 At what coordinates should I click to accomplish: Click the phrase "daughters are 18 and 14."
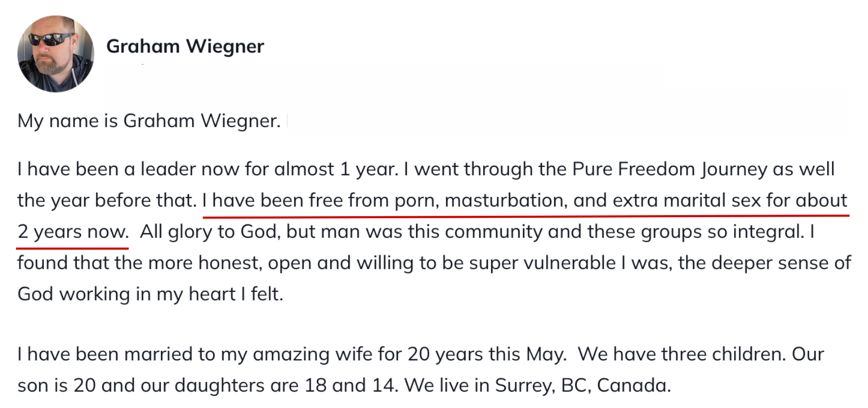286,385
